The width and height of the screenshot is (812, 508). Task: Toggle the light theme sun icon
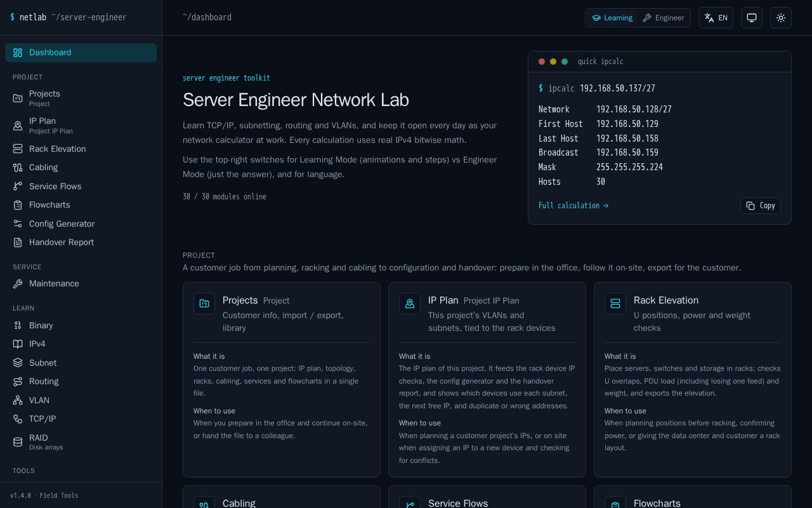[x=781, y=18]
